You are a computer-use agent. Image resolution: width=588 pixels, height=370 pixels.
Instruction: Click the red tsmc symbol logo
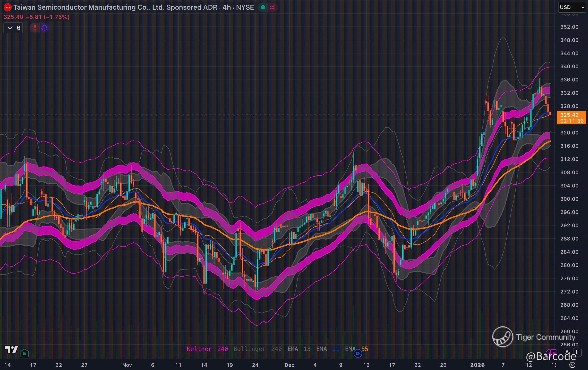8,7
